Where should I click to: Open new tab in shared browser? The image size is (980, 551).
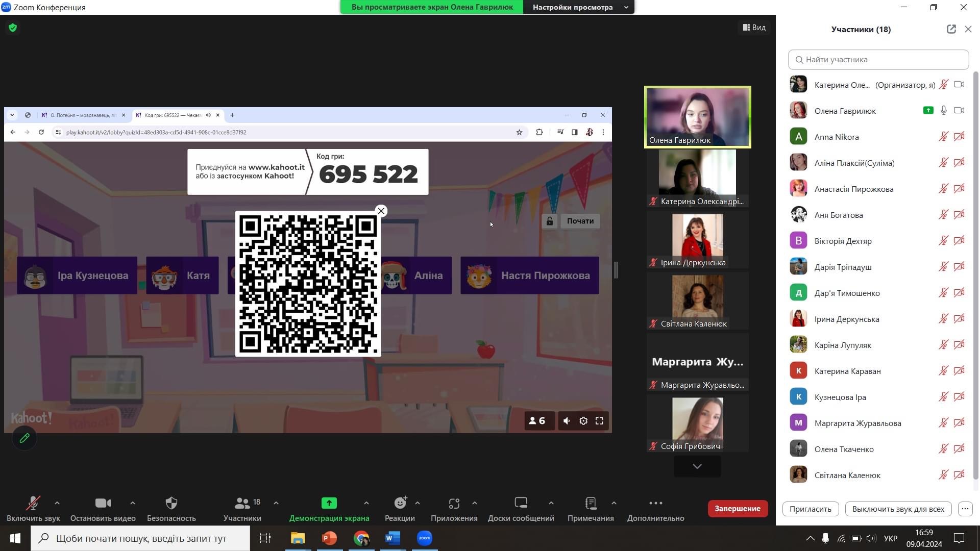point(232,115)
